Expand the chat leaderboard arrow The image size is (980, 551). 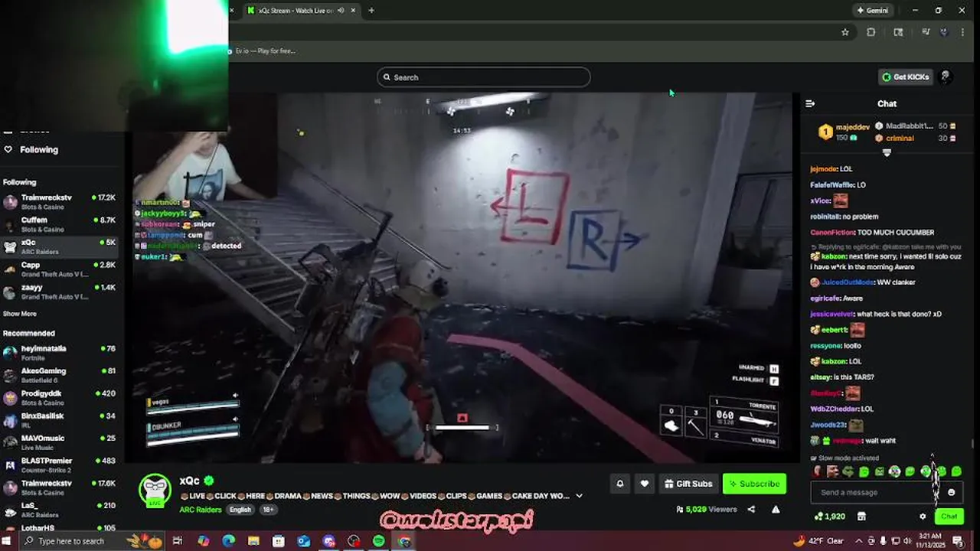(887, 152)
